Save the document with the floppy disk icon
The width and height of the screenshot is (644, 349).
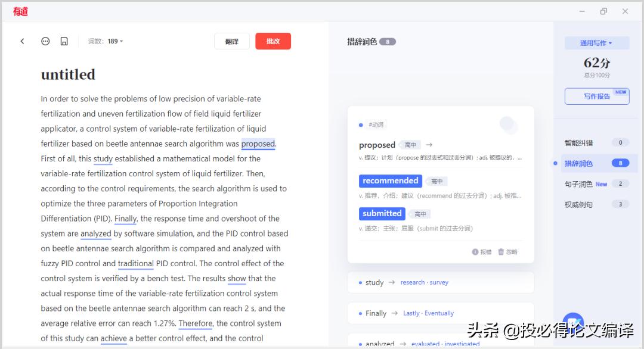pyautogui.click(x=63, y=41)
